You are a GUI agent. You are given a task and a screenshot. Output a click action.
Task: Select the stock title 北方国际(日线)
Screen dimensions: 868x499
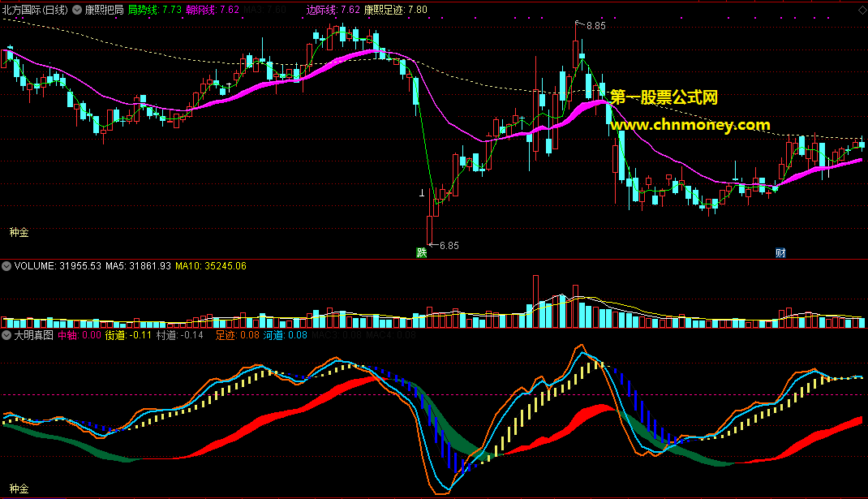[x=35, y=10]
